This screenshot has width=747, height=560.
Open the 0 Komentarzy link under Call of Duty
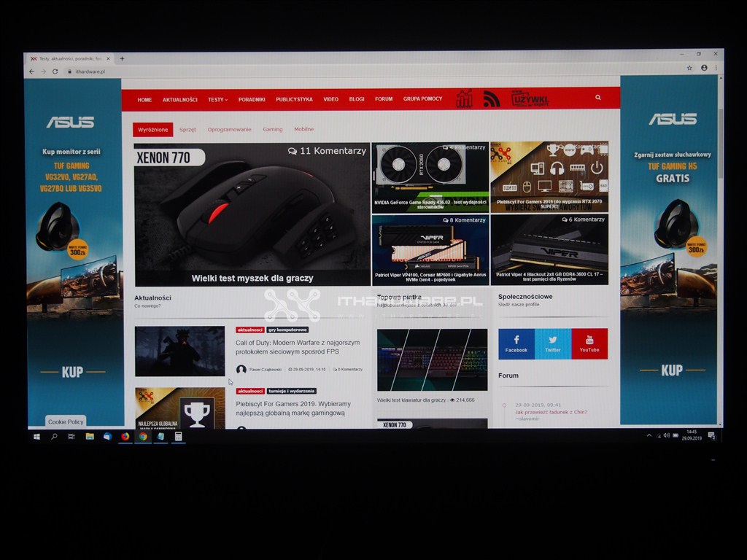(348, 370)
